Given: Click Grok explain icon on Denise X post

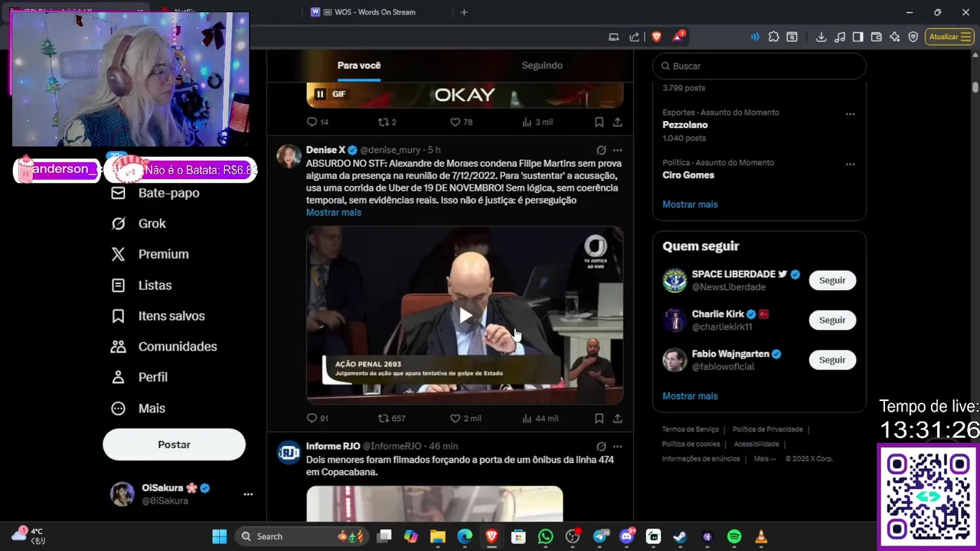Looking at the screenshot, I should click(x=601, y=150).
